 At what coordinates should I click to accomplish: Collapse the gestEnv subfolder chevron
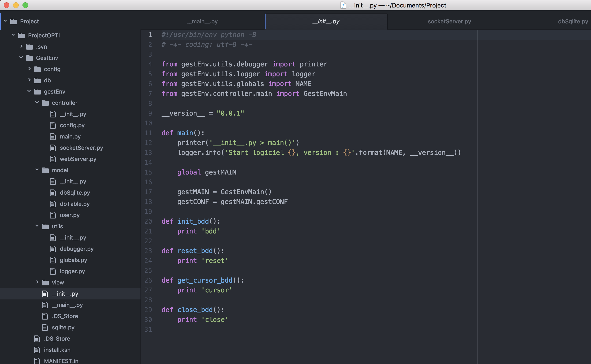[x=29, y=91]
